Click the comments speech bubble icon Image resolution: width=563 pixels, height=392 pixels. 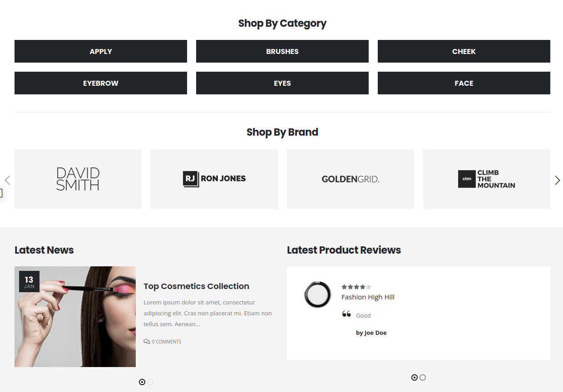[147, 342]
